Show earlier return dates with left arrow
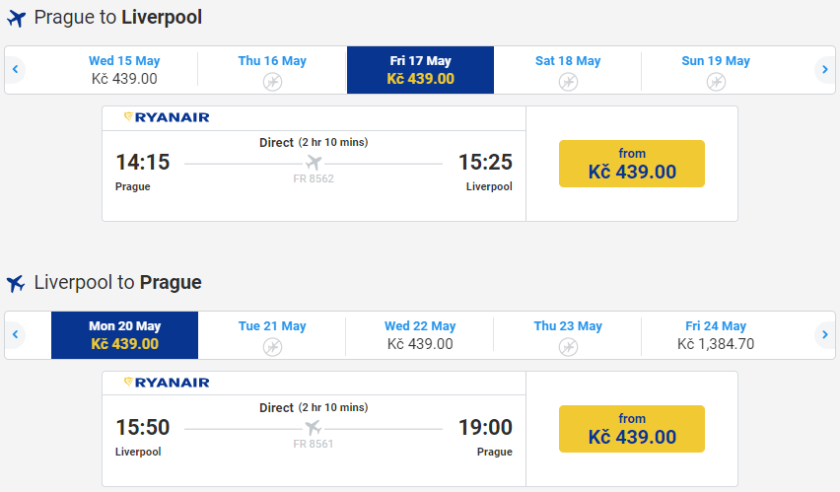The height and width of the screenshot is (492, 840). tap(15, 335)
